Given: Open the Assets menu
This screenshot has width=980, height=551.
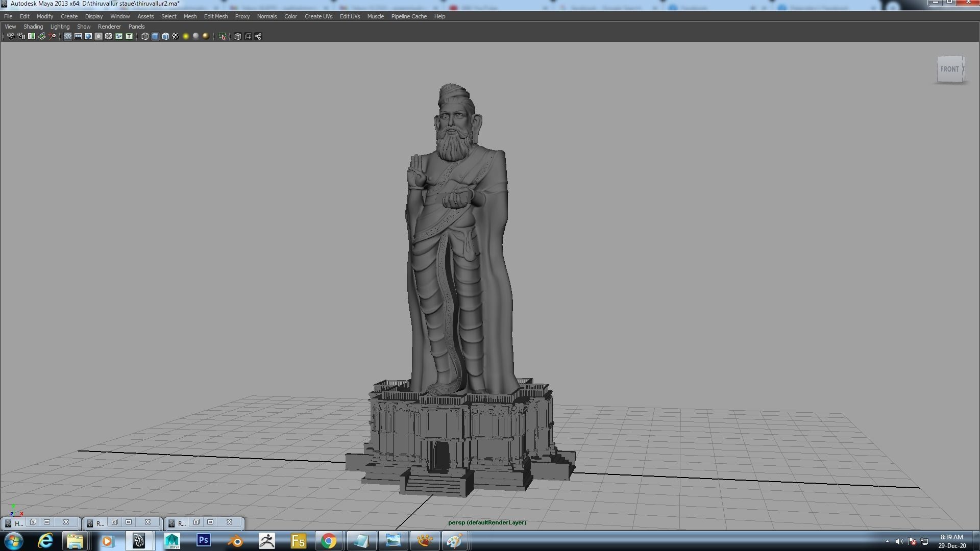Looking at the screenshot, I should [x=145, y=16].
